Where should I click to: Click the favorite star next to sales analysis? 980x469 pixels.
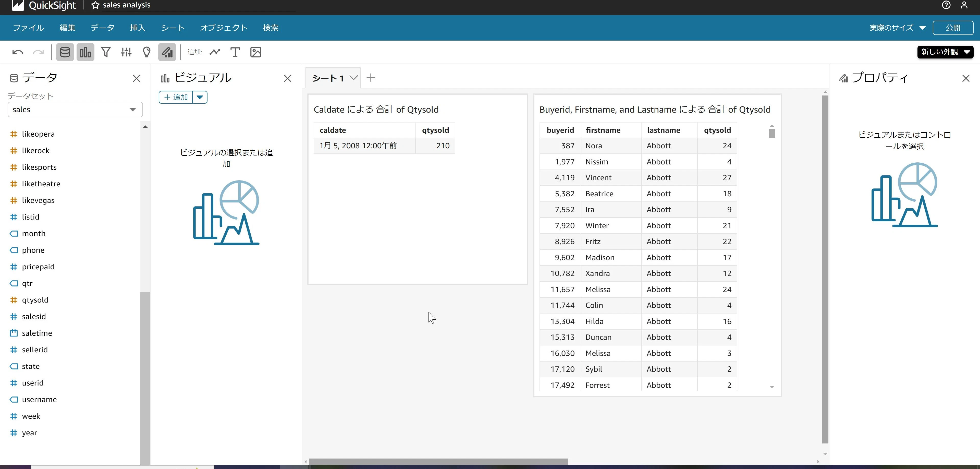[95, 5]
